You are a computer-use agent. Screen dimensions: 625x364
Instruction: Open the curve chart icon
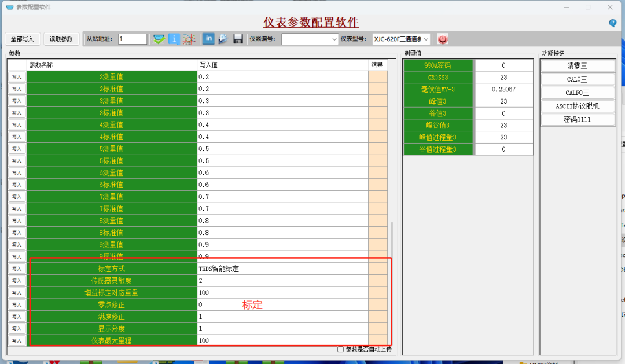pyautogui.click(x=189, y=39)
